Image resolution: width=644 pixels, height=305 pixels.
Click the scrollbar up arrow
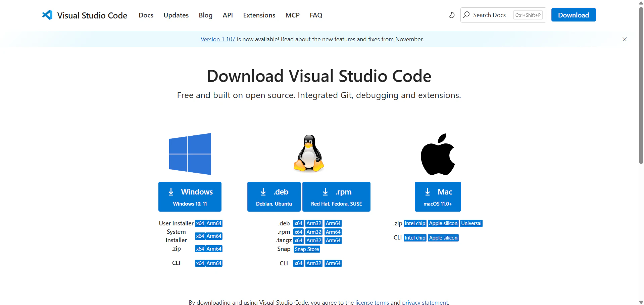point(641,3)
